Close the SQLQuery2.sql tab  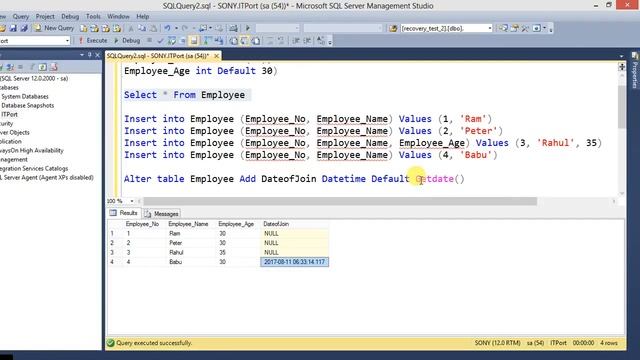click(x=216, y=56)
